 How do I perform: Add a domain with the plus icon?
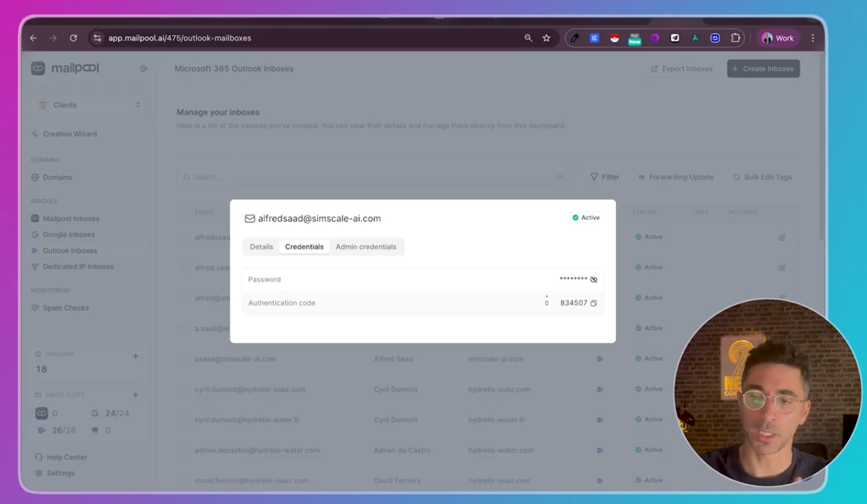(135, 356)
